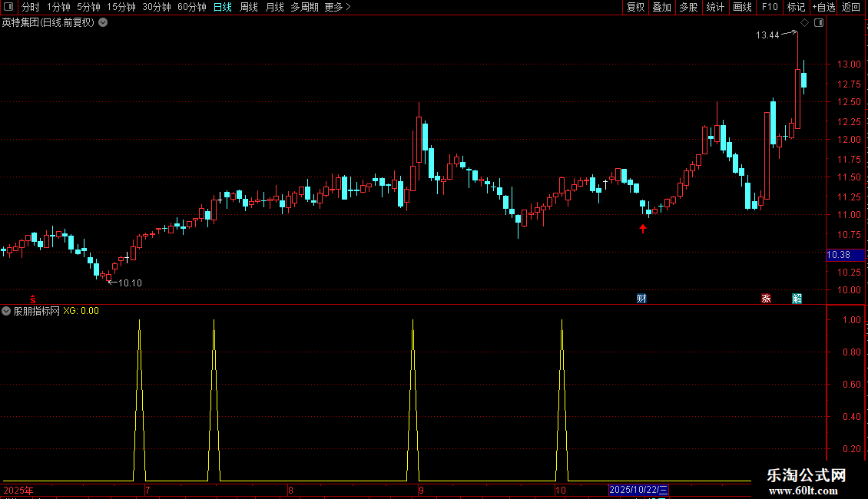Click the 2025/10/22/三 date label
This screenshot has height=499, width=868.
pos(638,490)
